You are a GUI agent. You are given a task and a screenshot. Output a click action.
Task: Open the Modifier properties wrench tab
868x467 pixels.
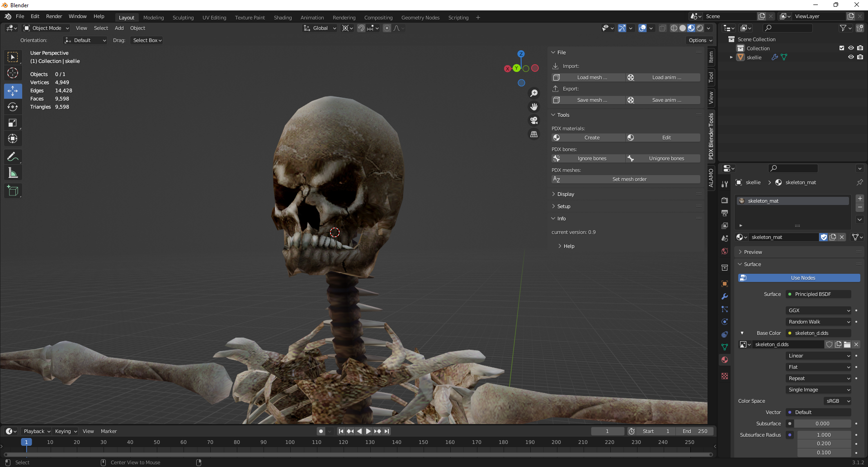click(x=725, y=296)
